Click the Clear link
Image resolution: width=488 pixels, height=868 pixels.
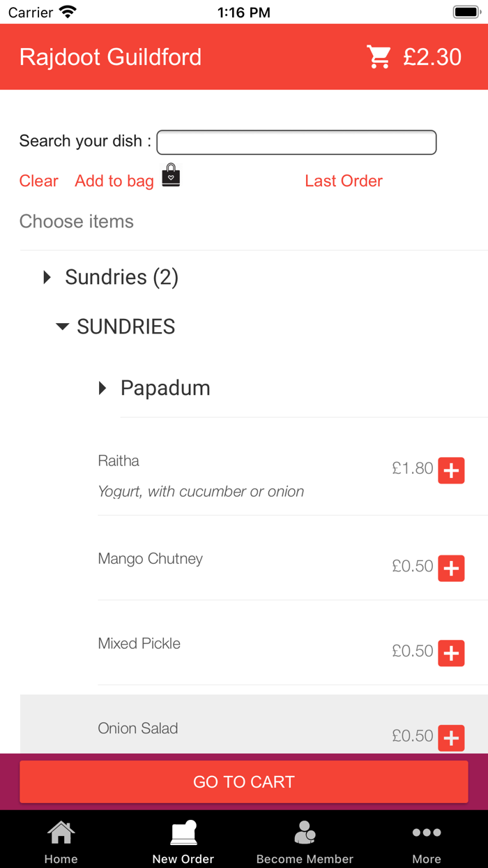coord(39,181)
